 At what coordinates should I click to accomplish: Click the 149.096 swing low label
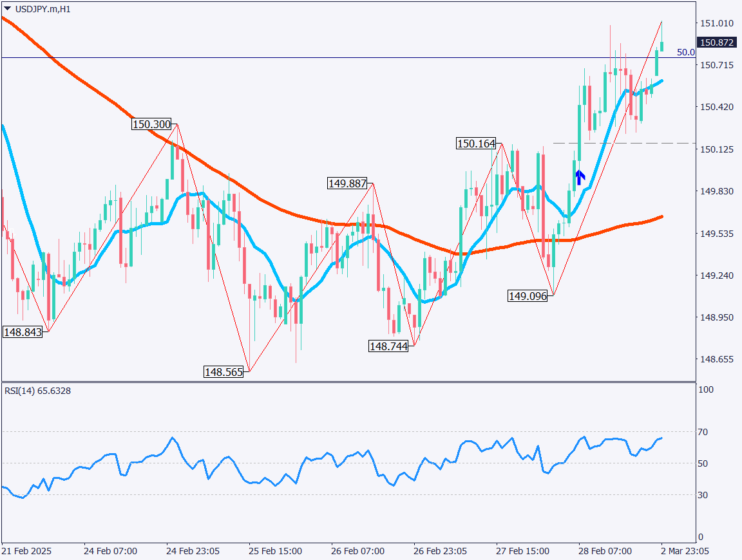[x=528, y=296]
